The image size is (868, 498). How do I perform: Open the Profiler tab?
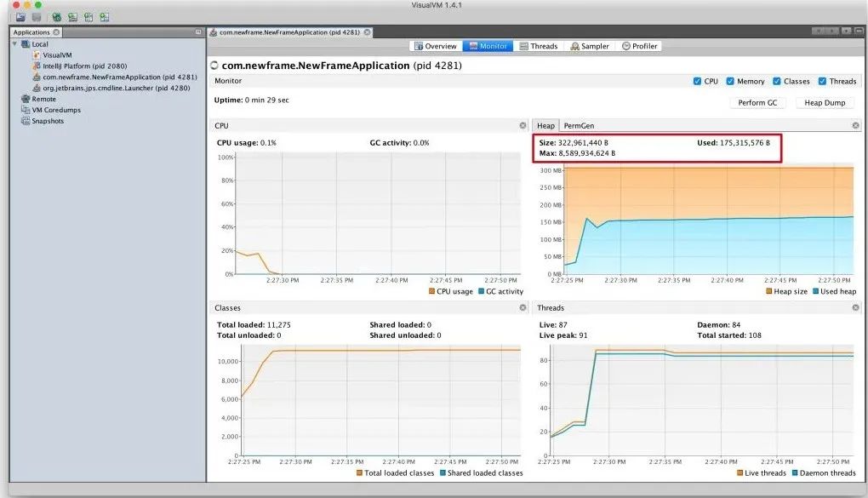(639, 46)
